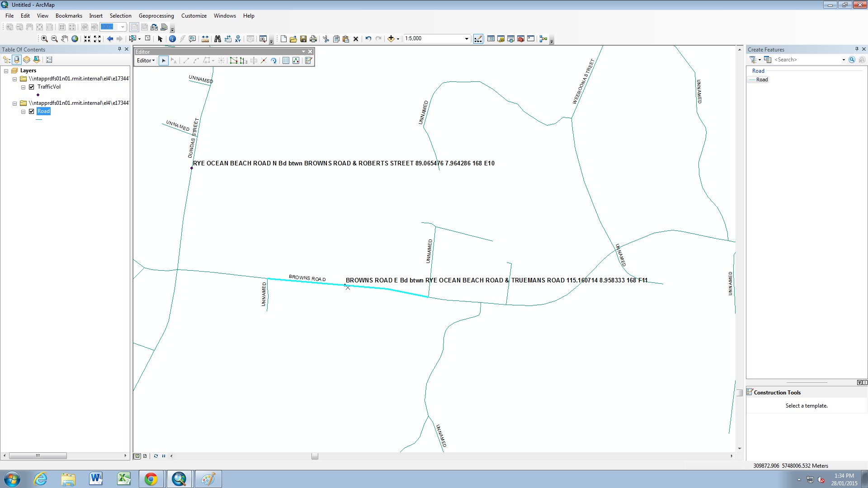Open Excel from the taskbar

point(123,479)
